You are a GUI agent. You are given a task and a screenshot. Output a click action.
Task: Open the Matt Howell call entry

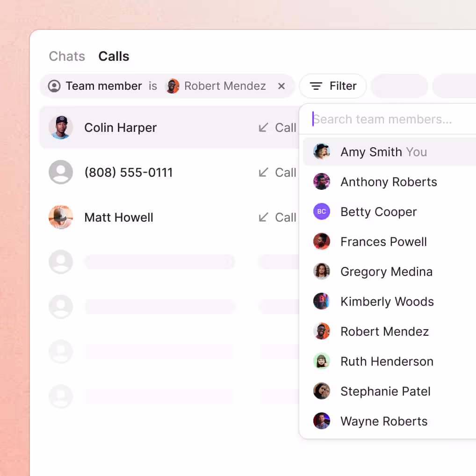point(169,217)
